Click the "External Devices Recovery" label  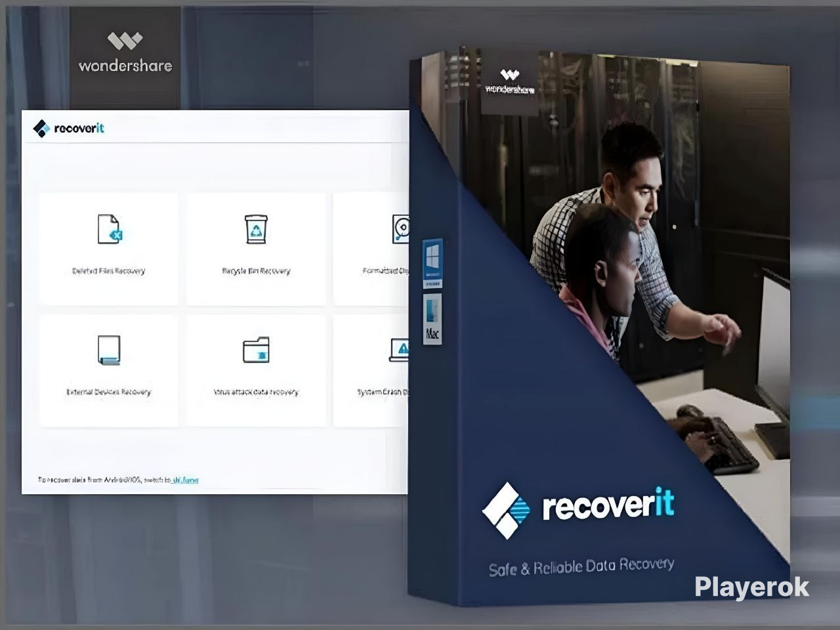click(109, 392)
